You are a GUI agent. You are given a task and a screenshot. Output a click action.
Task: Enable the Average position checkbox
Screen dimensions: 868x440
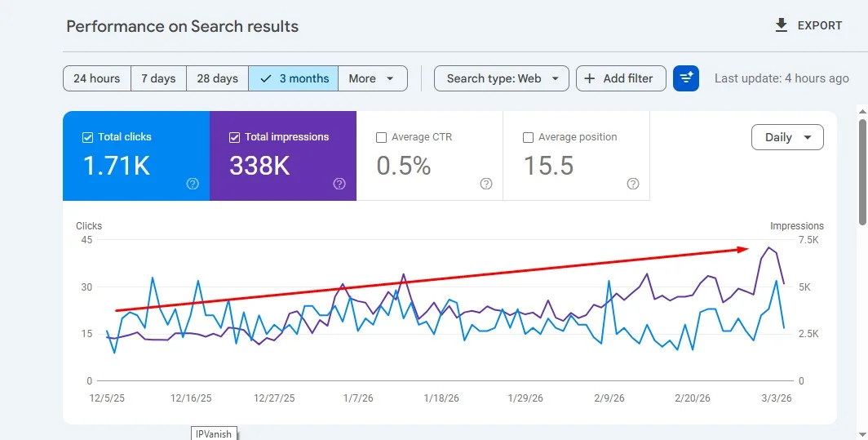coord(528,137)
